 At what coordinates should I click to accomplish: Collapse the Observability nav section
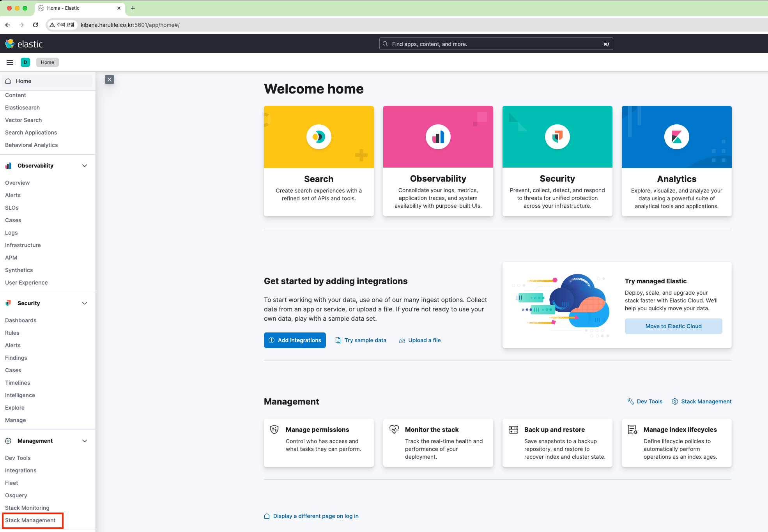click(85, 166)
